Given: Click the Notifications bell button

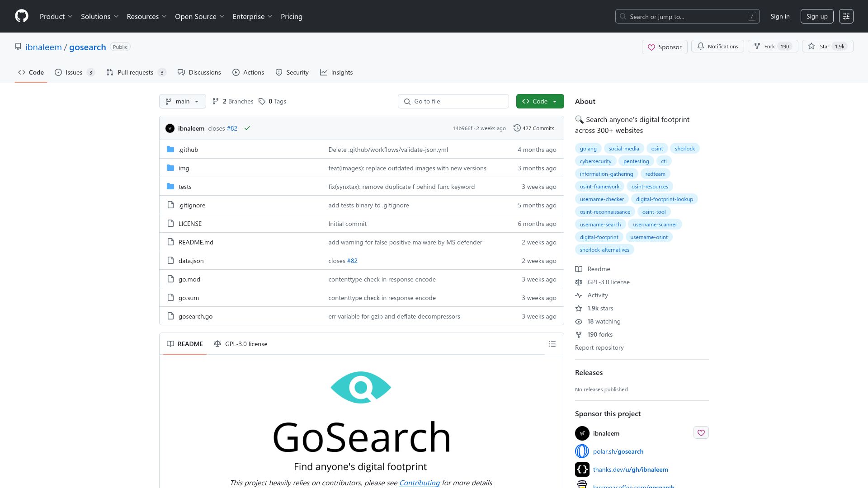Looking at the screenshot, I should tap(717, 47).
